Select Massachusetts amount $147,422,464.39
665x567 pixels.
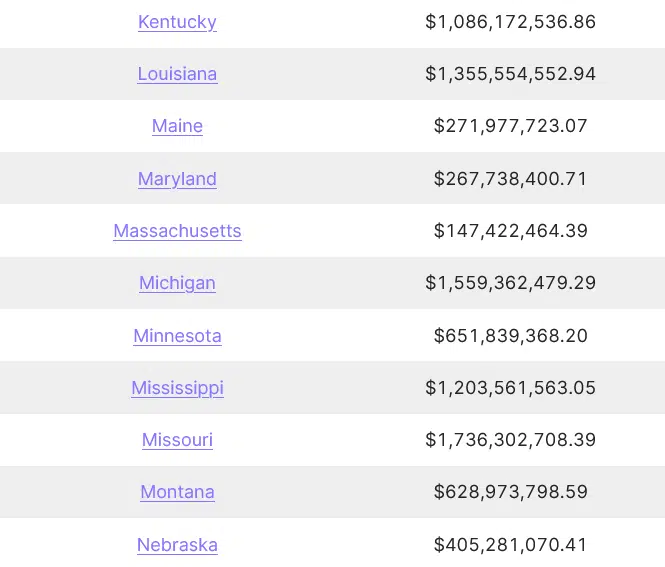tap(511, 231)
